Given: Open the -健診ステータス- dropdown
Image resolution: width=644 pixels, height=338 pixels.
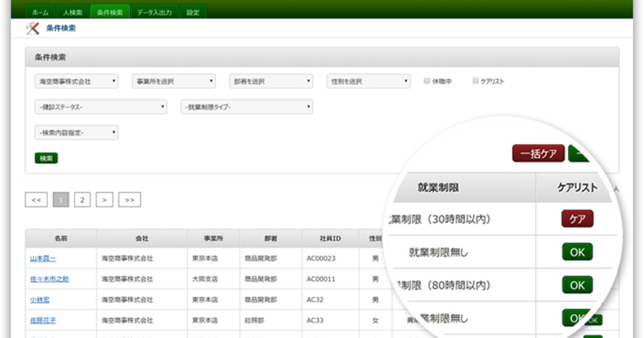Looking at the screenshot, I should pyautogui.click(x=101, y=107).
